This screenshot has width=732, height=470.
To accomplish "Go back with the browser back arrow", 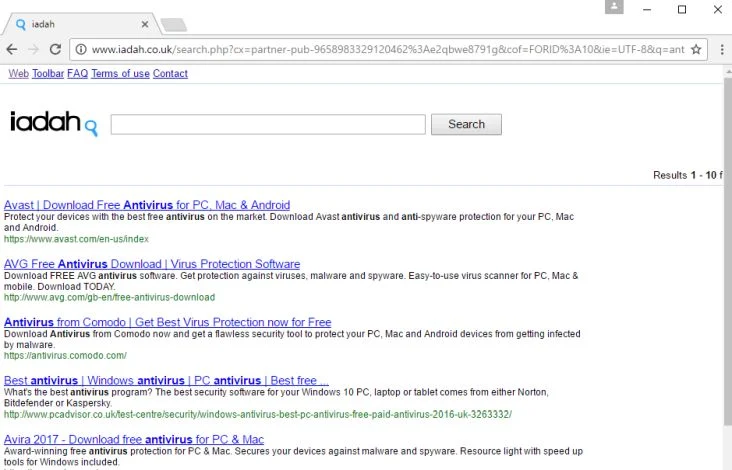I will 12,49.
